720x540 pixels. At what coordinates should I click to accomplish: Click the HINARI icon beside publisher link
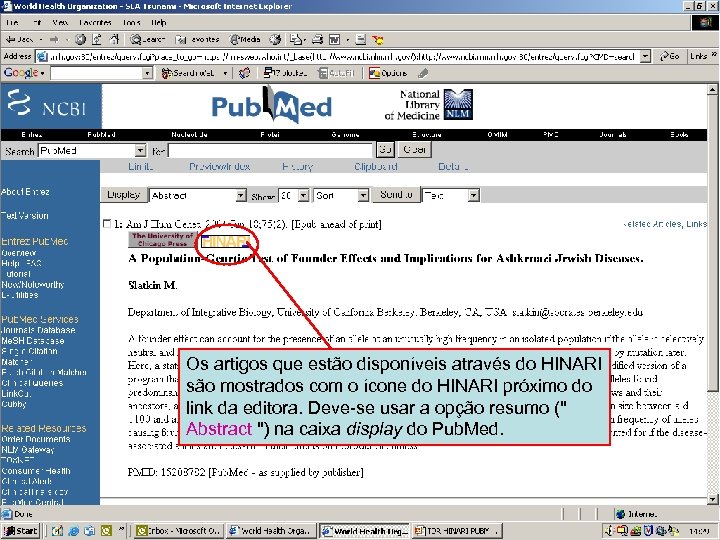226,241
